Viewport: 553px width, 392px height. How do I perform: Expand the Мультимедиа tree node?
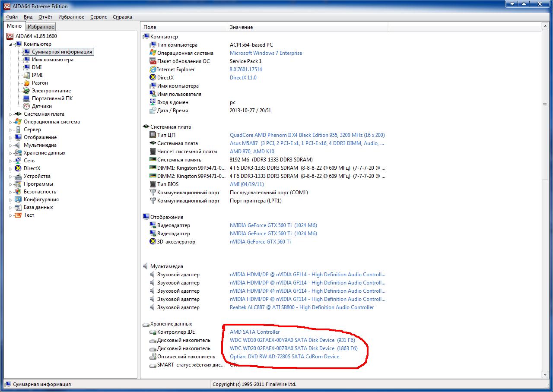11,145
